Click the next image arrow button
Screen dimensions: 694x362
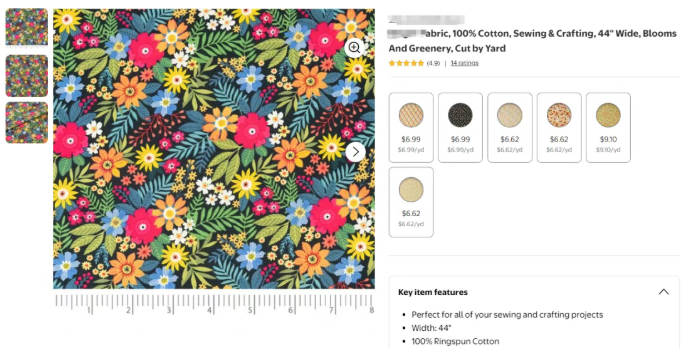(x=355, y=152)
